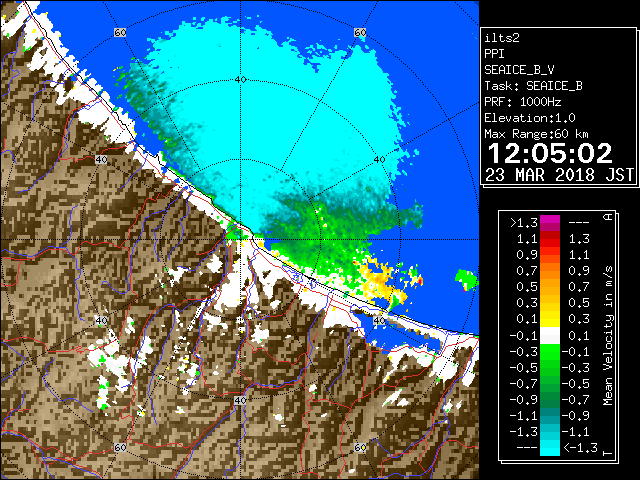Click the '---' entry at the left legend column's bottom
Image resolution: width=640 pixels, height=480 pixels.
tap(527, 447)
